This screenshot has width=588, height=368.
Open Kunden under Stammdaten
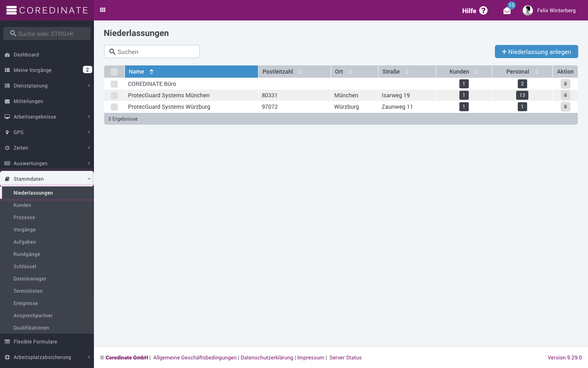(22, 205)
